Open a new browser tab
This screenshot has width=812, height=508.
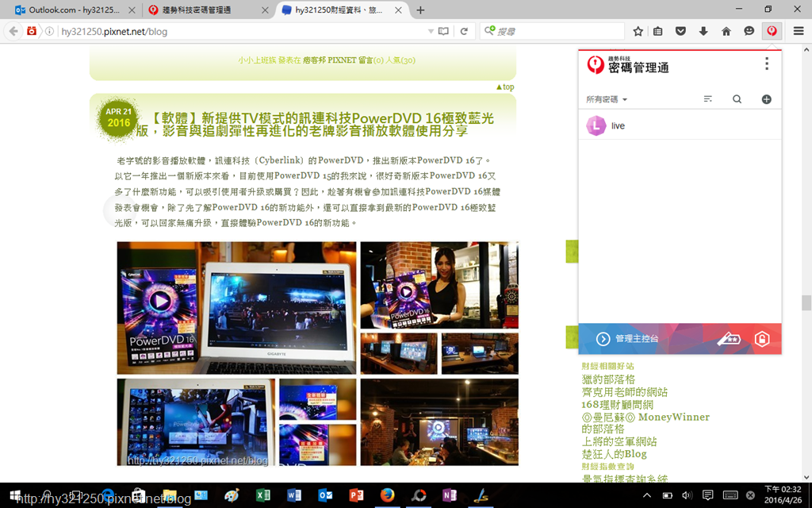(x=420, y=10)
